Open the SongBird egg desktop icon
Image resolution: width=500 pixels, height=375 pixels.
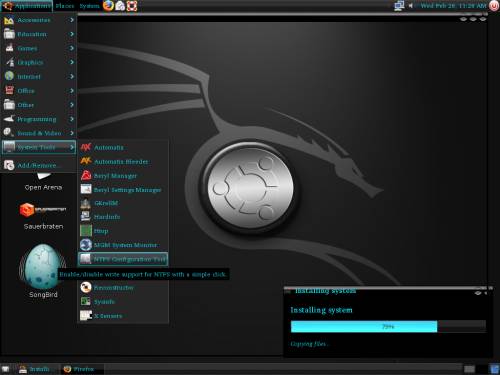pos(43,271)
